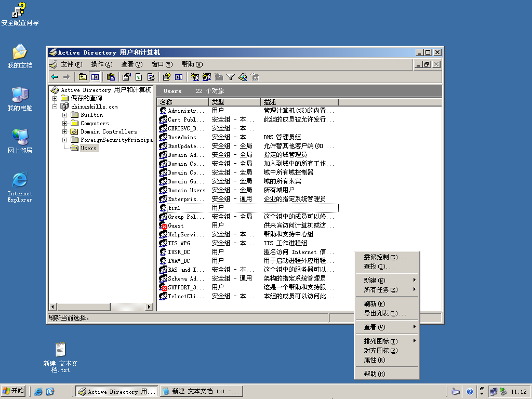Click the Back arrow toolbar icon

click(55, 77)
